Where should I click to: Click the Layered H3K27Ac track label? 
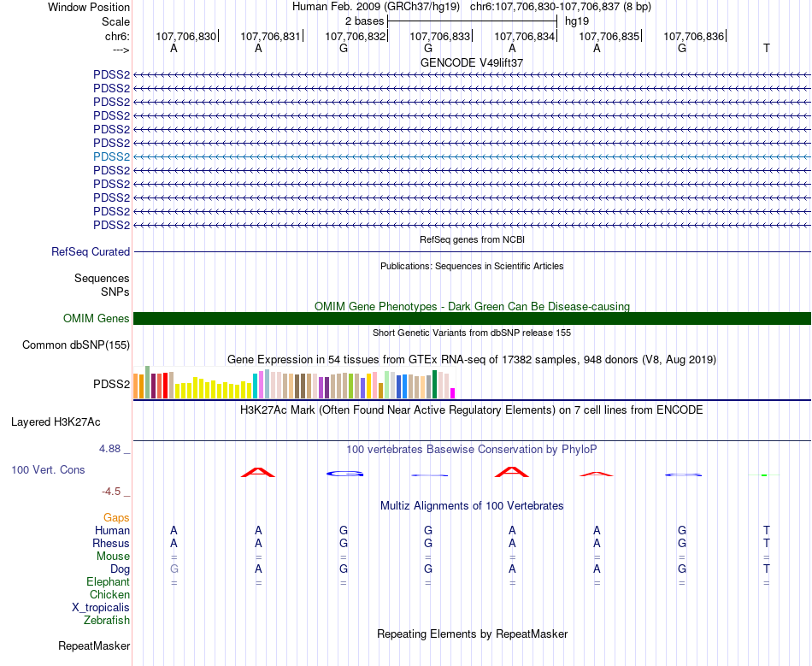point(56,422)
